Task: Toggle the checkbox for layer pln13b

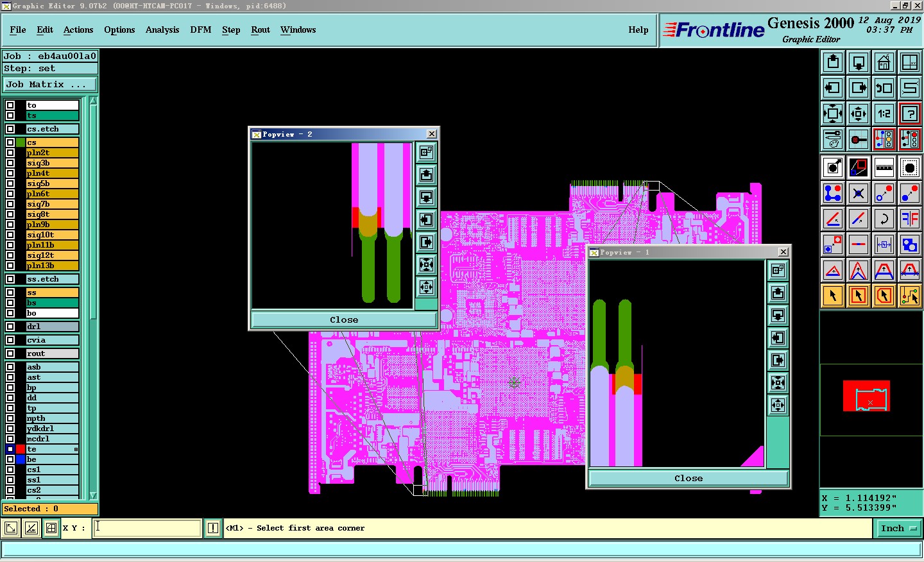Action: [10, 266]
